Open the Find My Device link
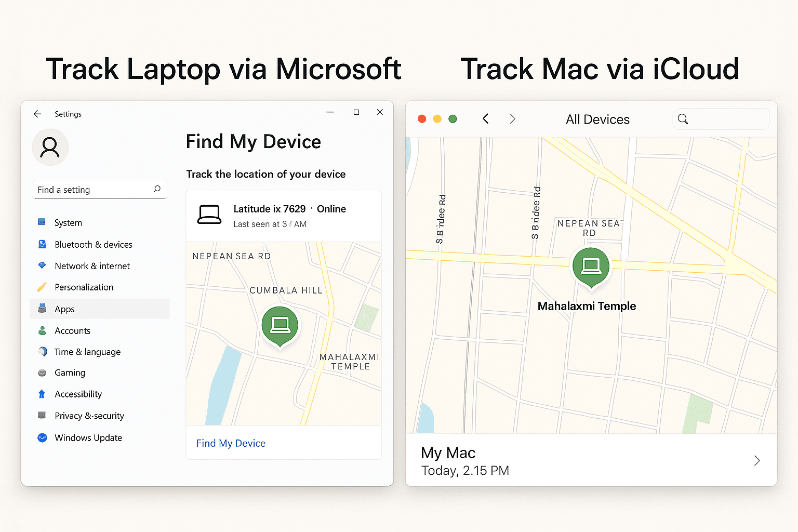Image resolution: width=798 pixels, height=532 pixels. coord(231,443)
